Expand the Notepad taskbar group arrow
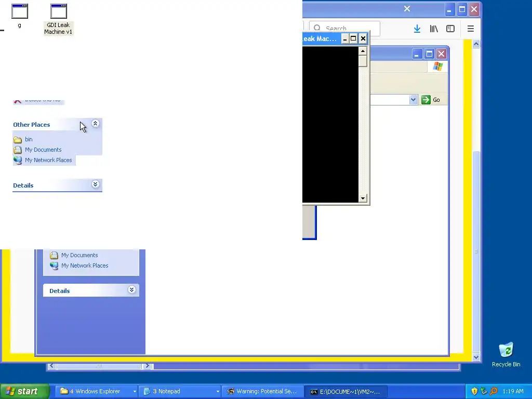 [x=218, y=392]
